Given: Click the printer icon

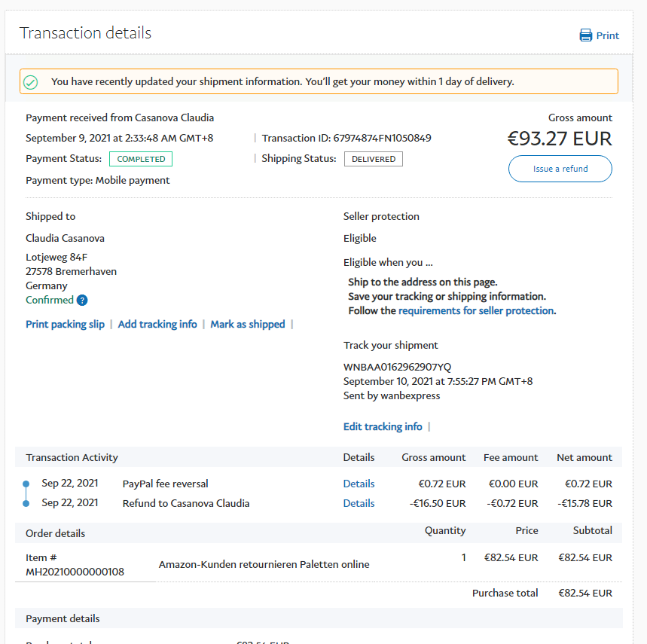Looking at the screenshot, I should (x=585, y=35).
